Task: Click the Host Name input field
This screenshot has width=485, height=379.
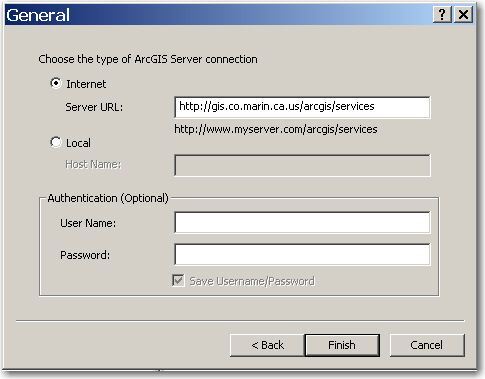Action: pos(302,165)
